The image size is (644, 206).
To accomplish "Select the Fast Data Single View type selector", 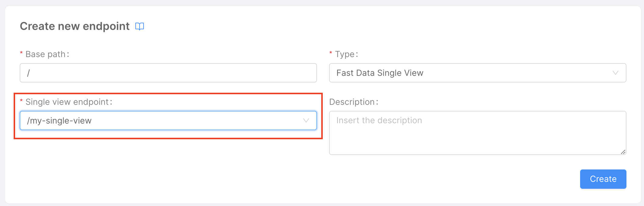I will 477,73.
